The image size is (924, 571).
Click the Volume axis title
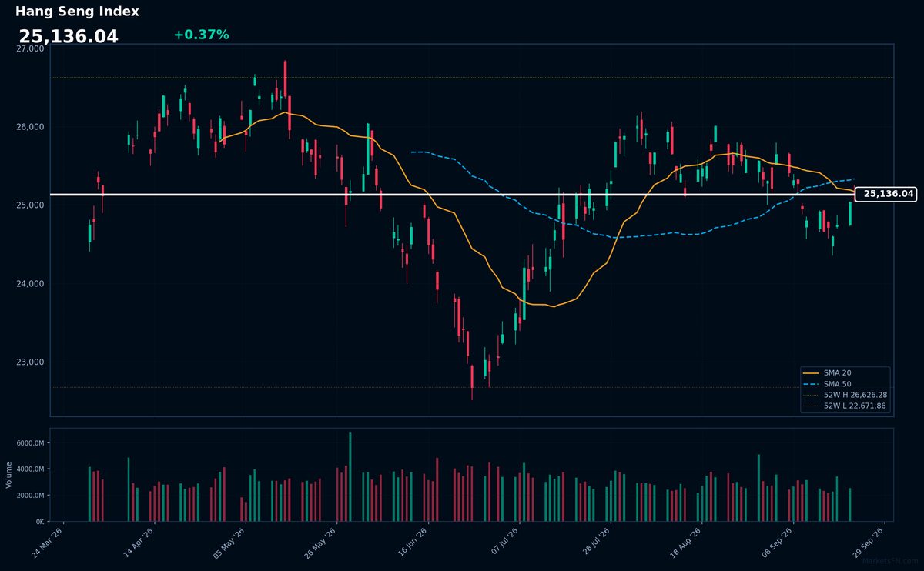pyautogui.click(x=9, y=475)
